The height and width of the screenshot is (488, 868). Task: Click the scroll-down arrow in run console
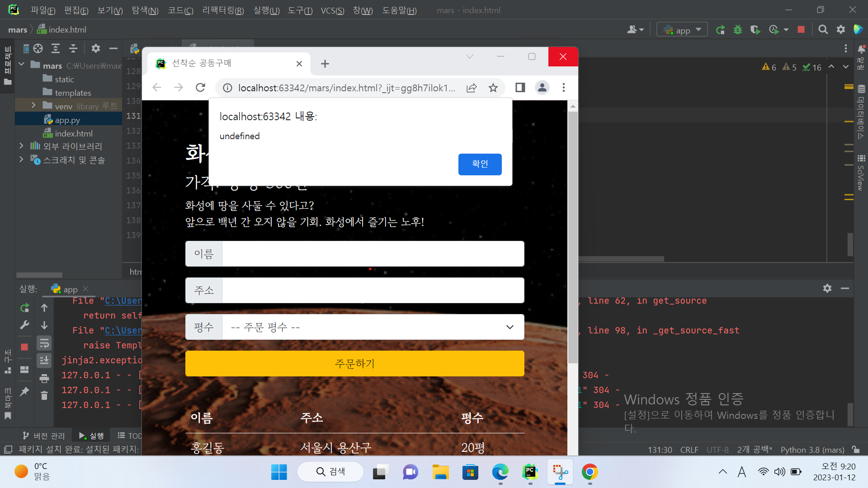point(44,325)
